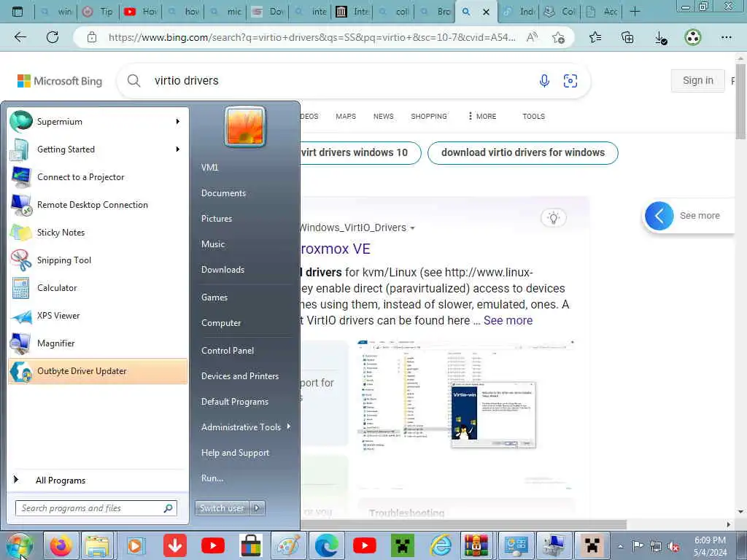Viewport: 747px width, 560px height.
Task: Open Paint from the taskbar
Action: [x=288, y=545]
